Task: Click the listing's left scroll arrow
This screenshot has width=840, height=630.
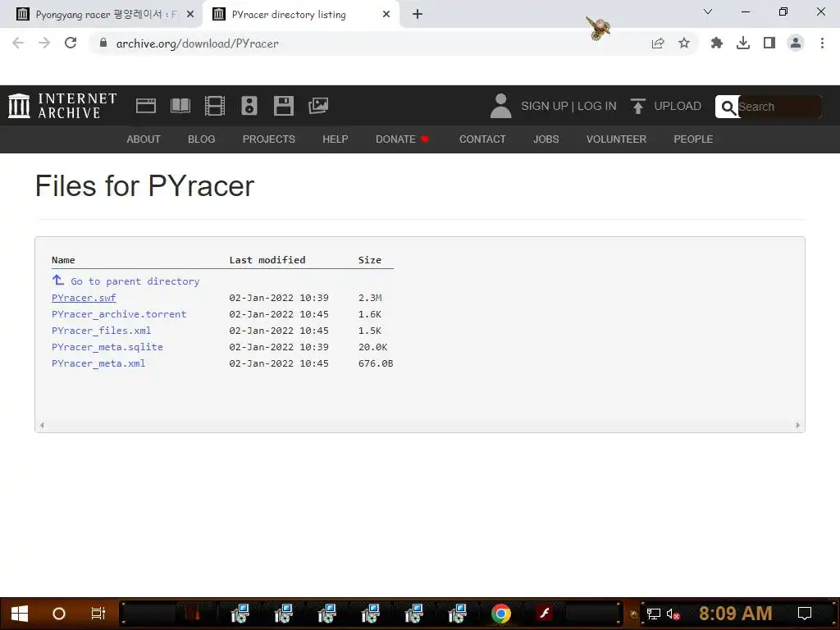Action: (x=42, y=426)
